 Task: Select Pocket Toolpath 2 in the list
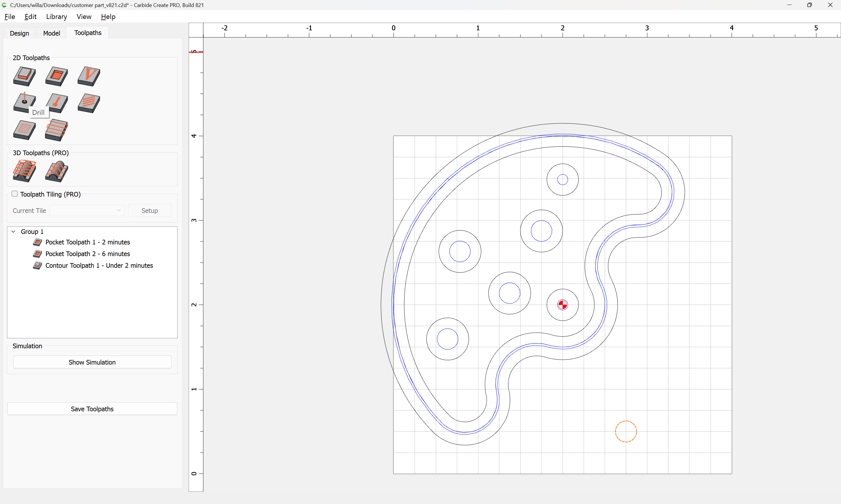pyautogui.click(x=87, y=254)
